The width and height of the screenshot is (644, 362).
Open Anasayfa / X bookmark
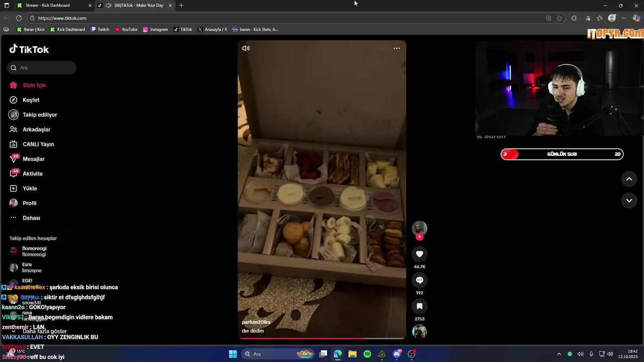click(212, 30)
